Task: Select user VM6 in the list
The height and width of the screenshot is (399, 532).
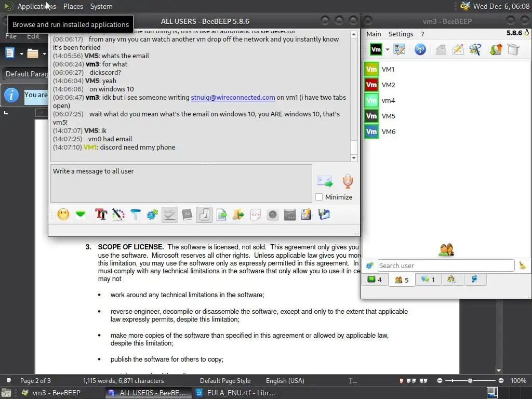Action: point(446,131)
